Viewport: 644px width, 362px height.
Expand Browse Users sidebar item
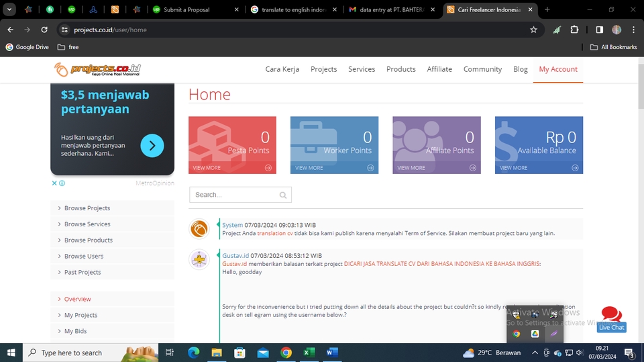(x=112, y=257)
